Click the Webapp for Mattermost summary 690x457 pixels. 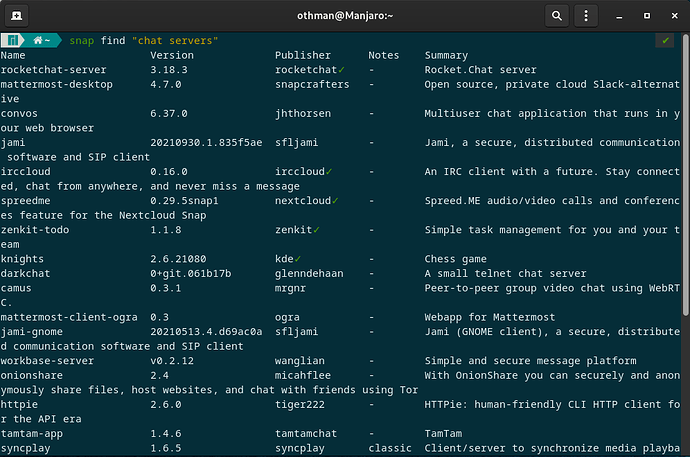pos(490,317)
